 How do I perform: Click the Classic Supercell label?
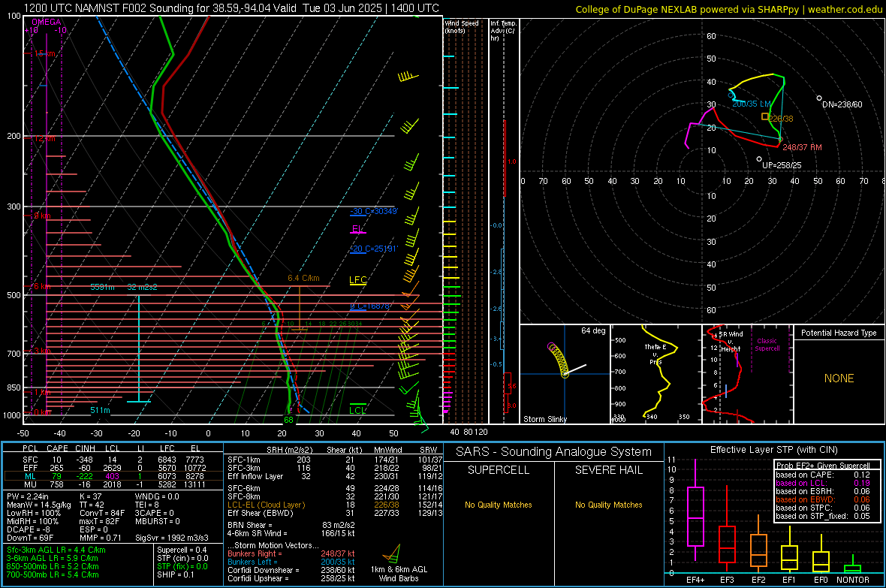coord(767,345)
